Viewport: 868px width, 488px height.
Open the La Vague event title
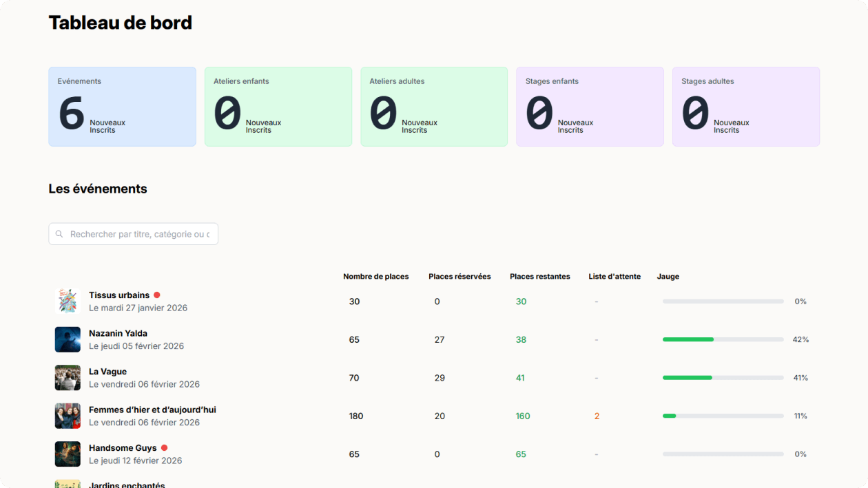coord(107,372)
